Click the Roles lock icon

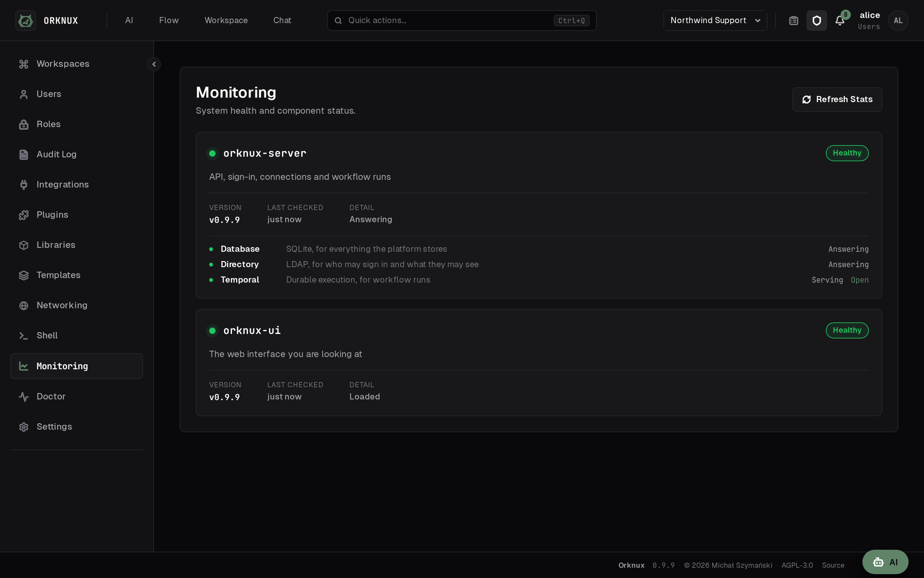pyautogui.click(x=24, y=125)
